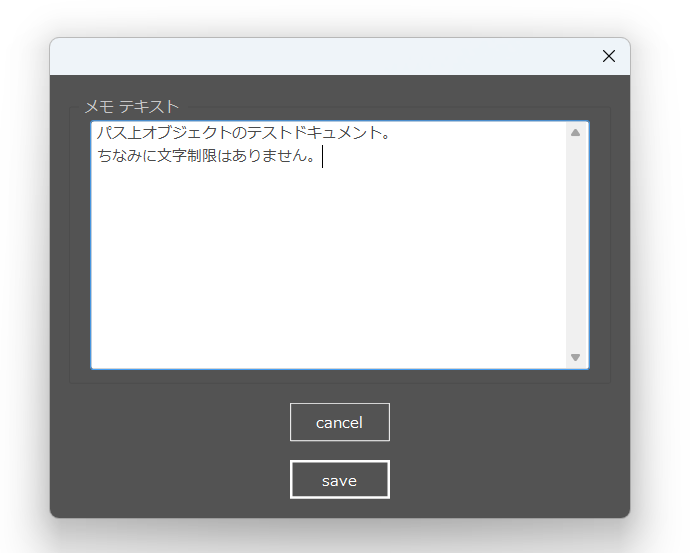The image size is (690, 553).
Task: Click the cancel button
Action: click(340, 422)
